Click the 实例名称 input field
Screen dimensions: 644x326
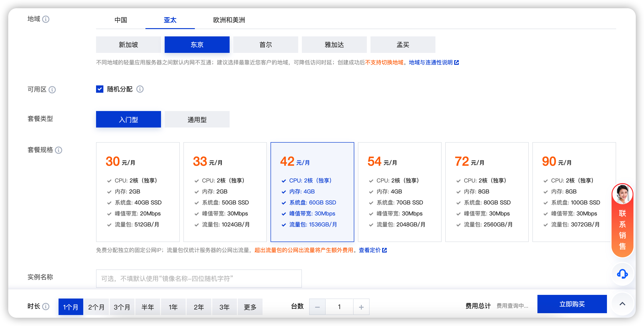pyautogui.click(x=199, y=278)
